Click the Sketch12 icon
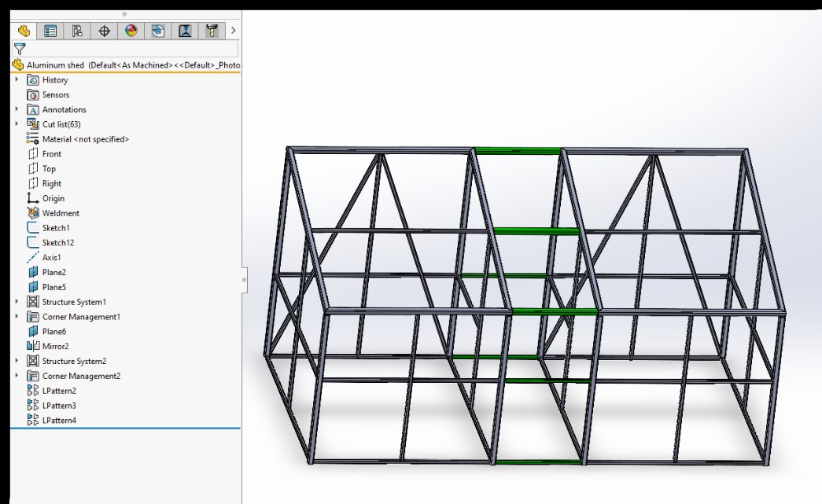Viewport: 822px width, 504px height. [33, 243]
